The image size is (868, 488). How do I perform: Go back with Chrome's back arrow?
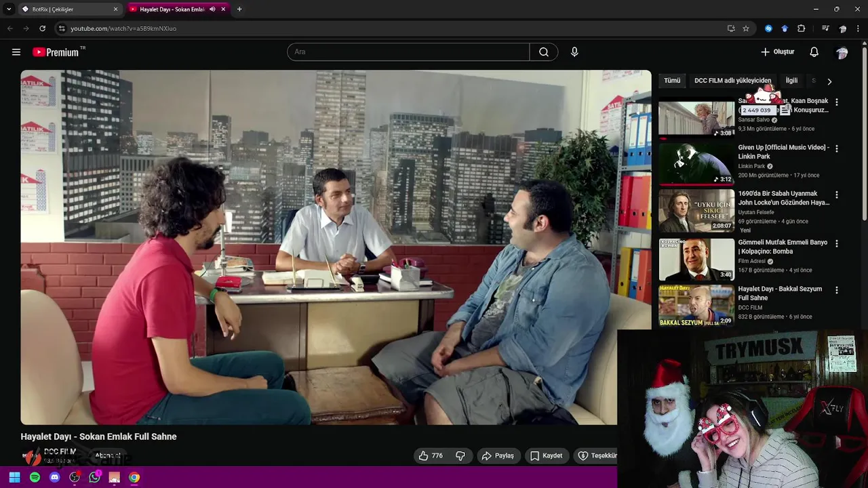9,28
